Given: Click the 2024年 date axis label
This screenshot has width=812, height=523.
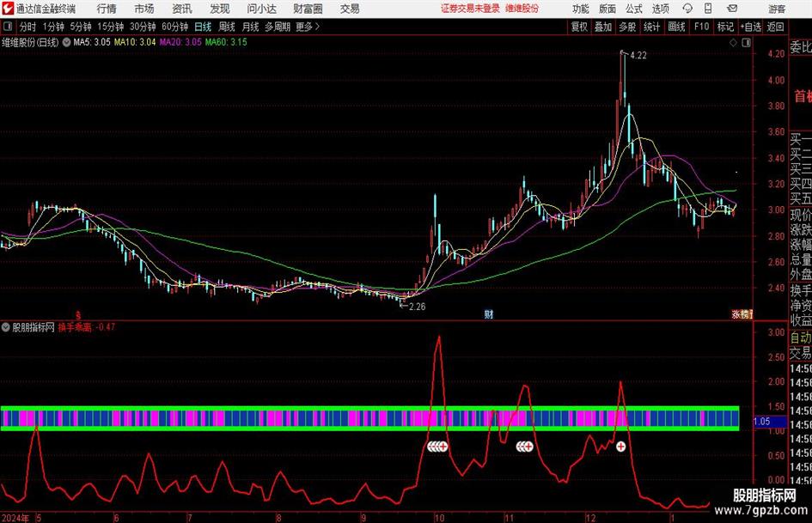Looking at the screenshot, I should (15, 518).
